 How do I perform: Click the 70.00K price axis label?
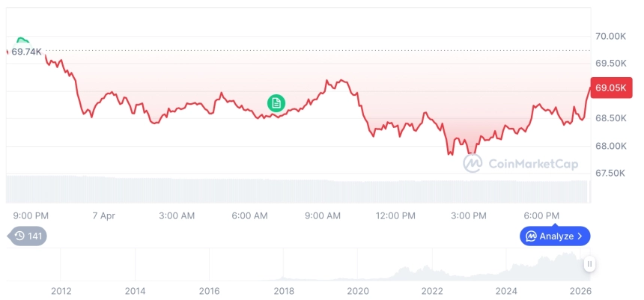pyautogui.click(x=610, y=36)
